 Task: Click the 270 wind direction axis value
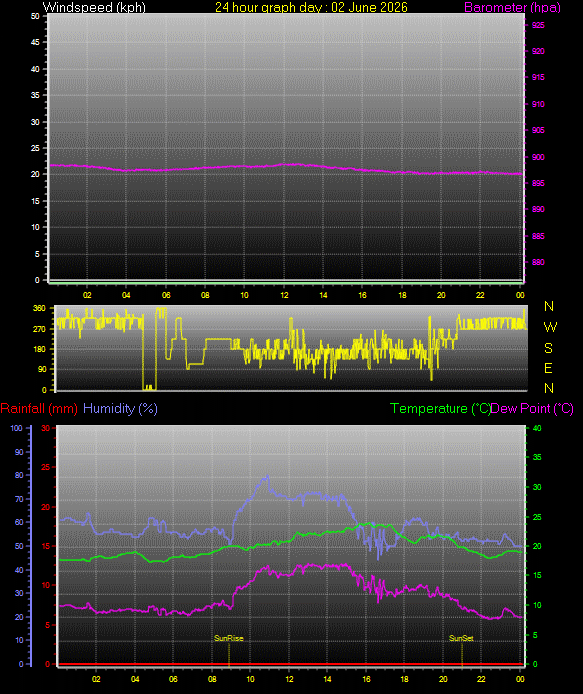39,329
